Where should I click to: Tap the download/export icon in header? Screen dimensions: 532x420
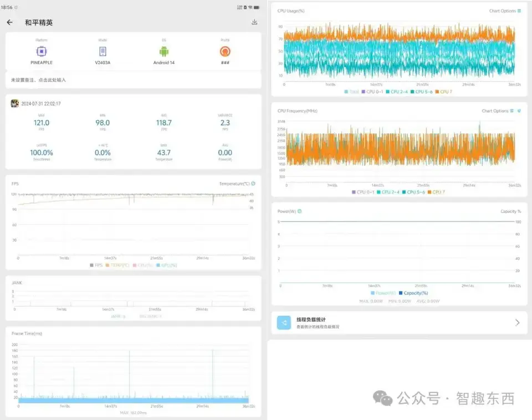coord(254,22)
